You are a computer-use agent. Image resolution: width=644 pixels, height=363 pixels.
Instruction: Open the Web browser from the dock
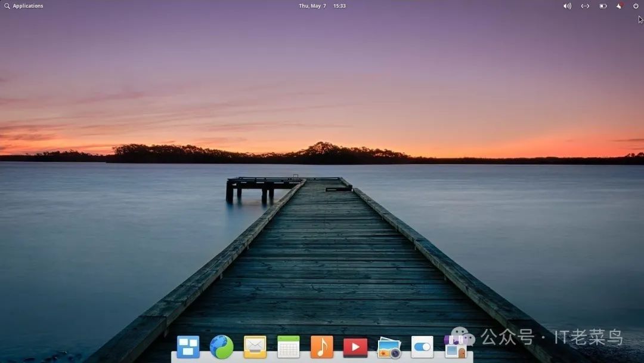pos(222,346)
